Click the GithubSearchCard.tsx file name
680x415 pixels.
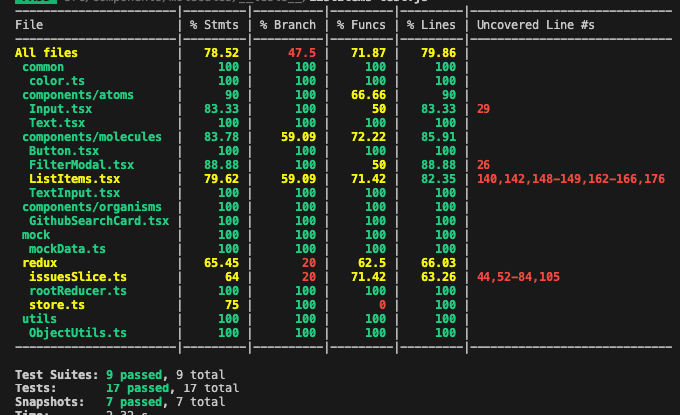(x=99, y=221)
